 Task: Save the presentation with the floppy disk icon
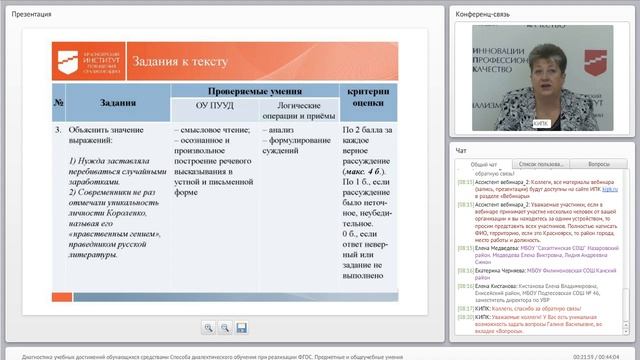coord(241,328)
